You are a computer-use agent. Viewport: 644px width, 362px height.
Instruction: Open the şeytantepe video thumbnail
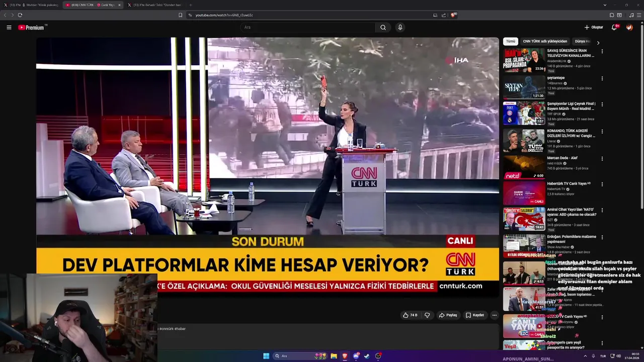coord(524,87)
